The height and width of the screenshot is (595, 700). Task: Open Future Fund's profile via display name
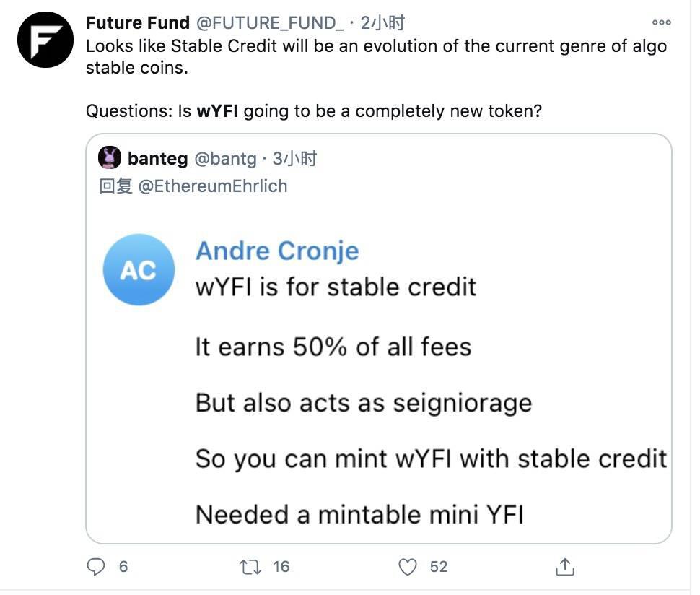coord(137,22)
